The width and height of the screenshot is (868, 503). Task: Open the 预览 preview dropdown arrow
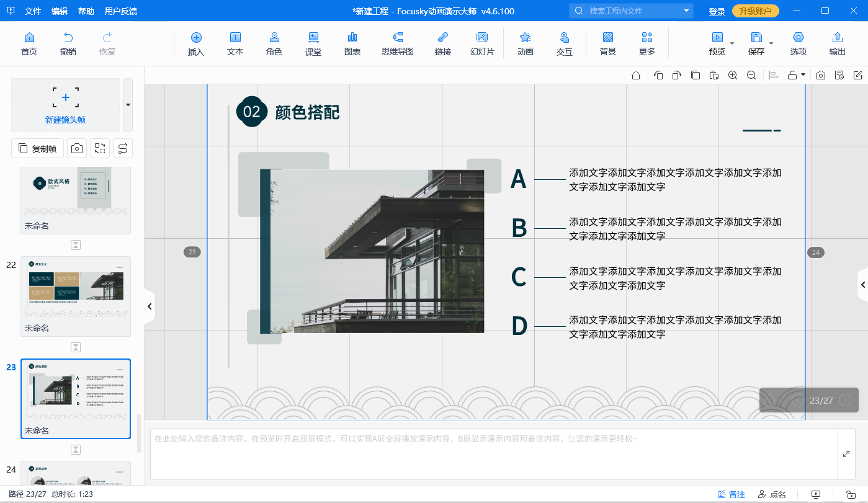(732, 43)
